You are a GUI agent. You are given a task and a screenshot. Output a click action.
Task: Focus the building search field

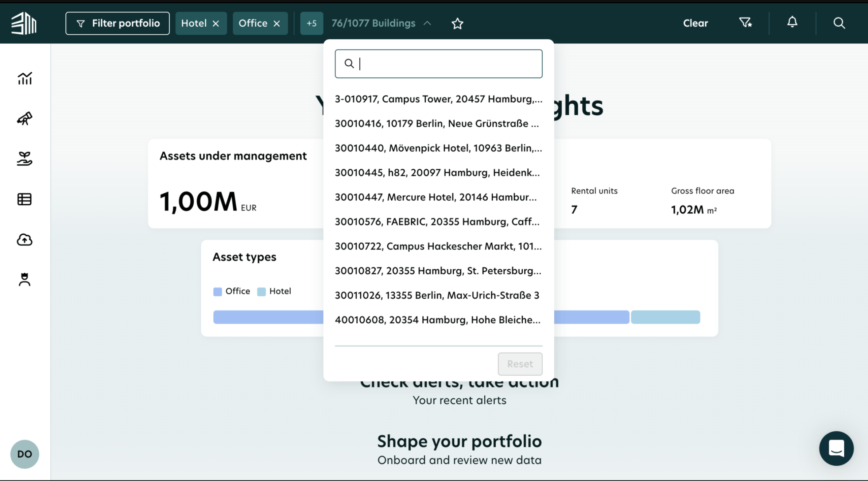[438, 64]
